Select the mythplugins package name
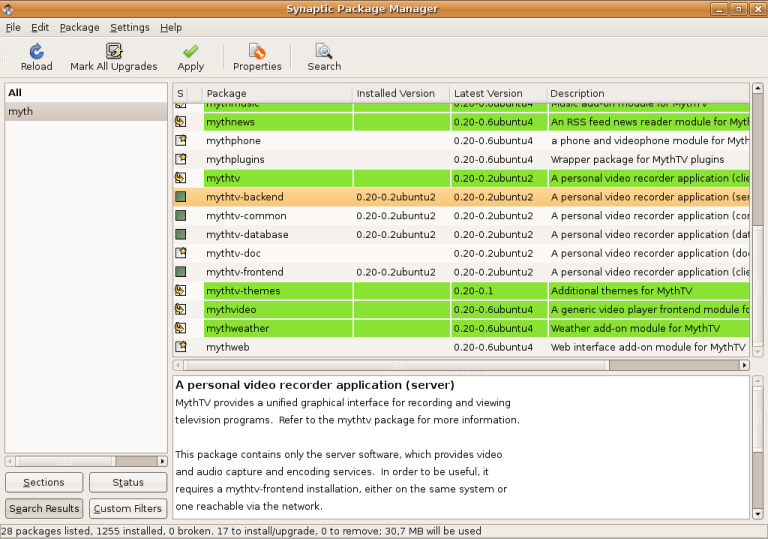Viewport: 768px width, 539px height. (235, 159)
